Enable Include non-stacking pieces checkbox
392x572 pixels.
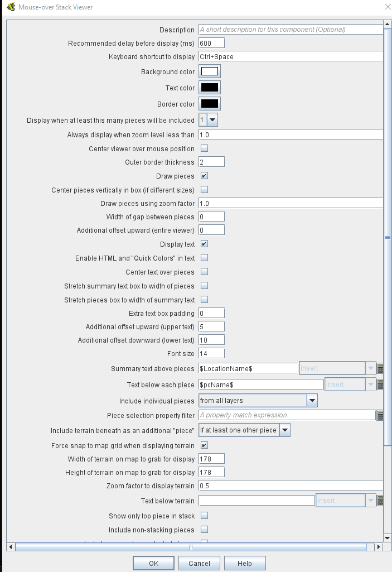pyautogui.click(x=204, y=530)
